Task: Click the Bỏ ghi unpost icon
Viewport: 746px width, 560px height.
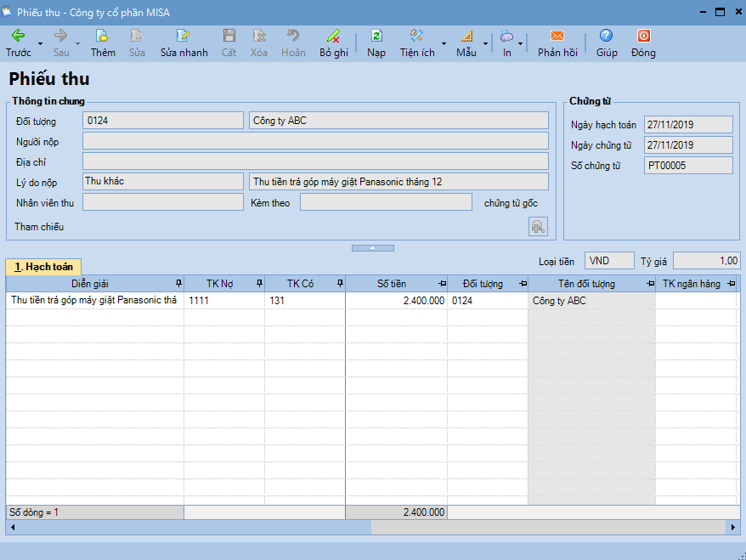Action: pyautogui.click(x=334, y=37)
